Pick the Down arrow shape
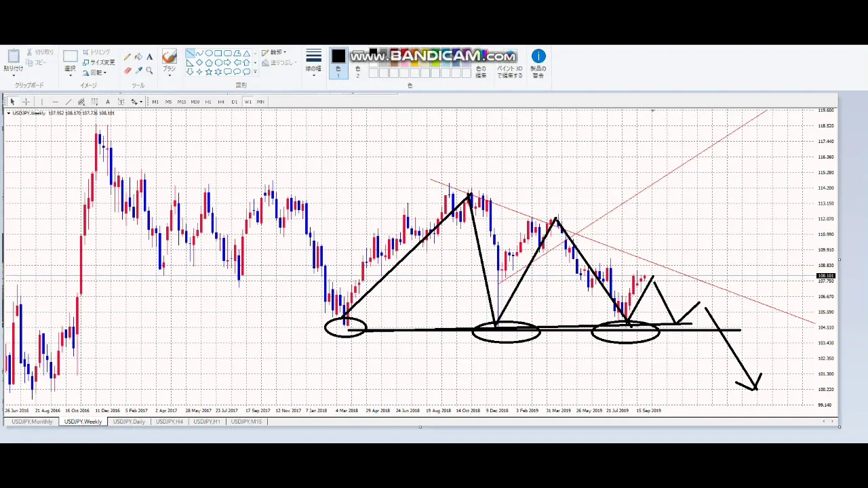This screenshot has width=868, height=488. pos(190,71)
